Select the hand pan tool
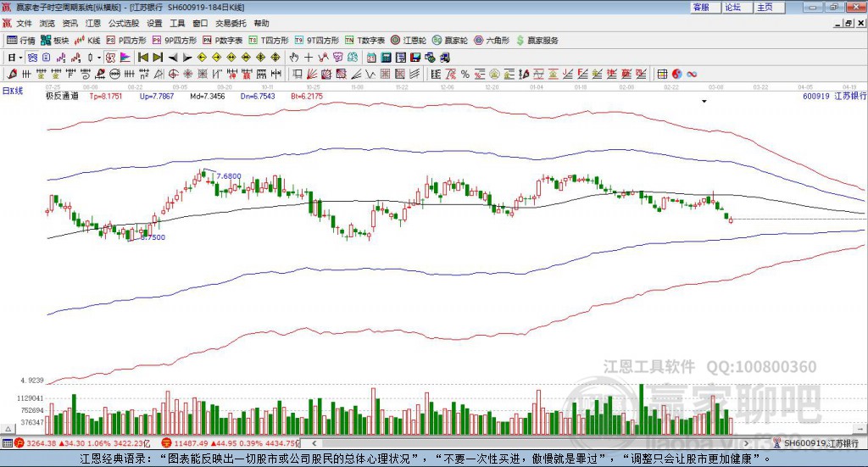 pos(294,58)
